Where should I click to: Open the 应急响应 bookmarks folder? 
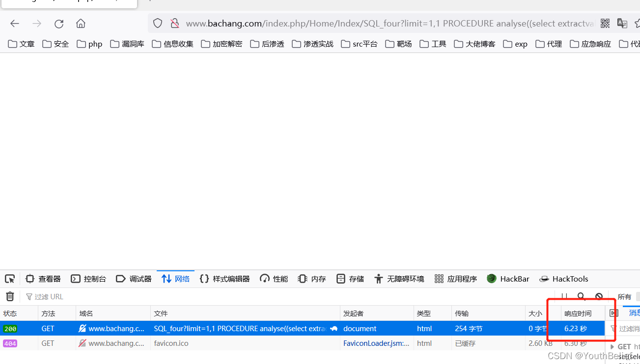click(590, 44)
